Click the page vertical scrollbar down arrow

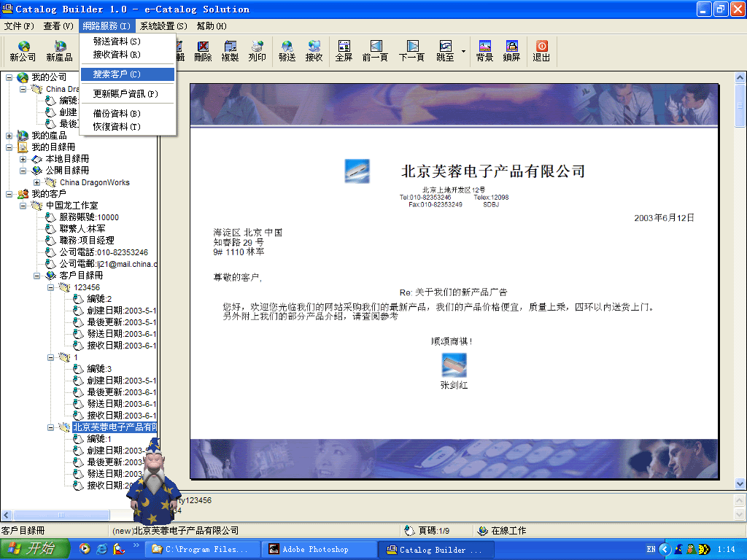click(x=740, y=484)
